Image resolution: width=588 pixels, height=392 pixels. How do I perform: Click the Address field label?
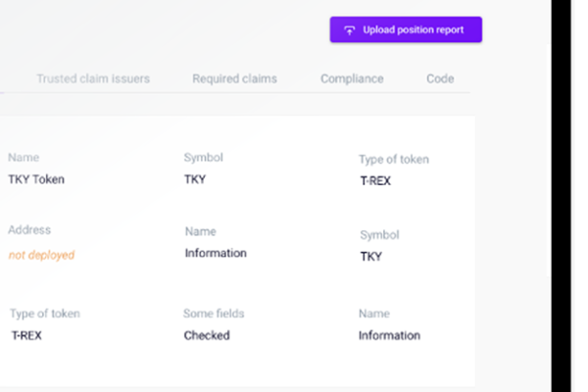(29, 230)
